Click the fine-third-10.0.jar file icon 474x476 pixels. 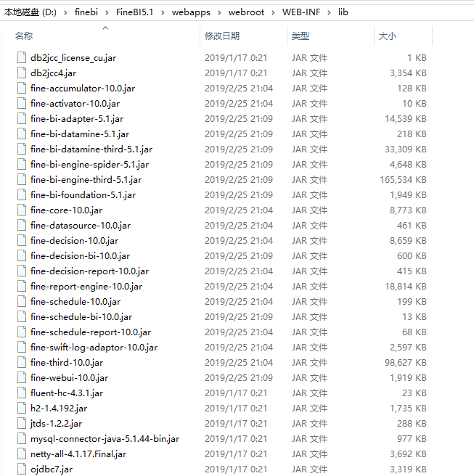pyautogui.click(x=22, y=362)
